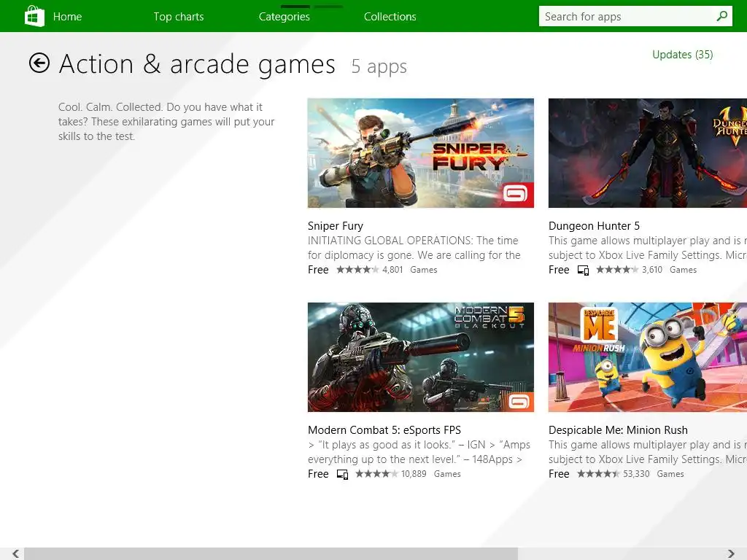The width and height of the screenshot is (747, 560).
Task: Click the Games label under Despicable Me
Action: pos(670,474)
